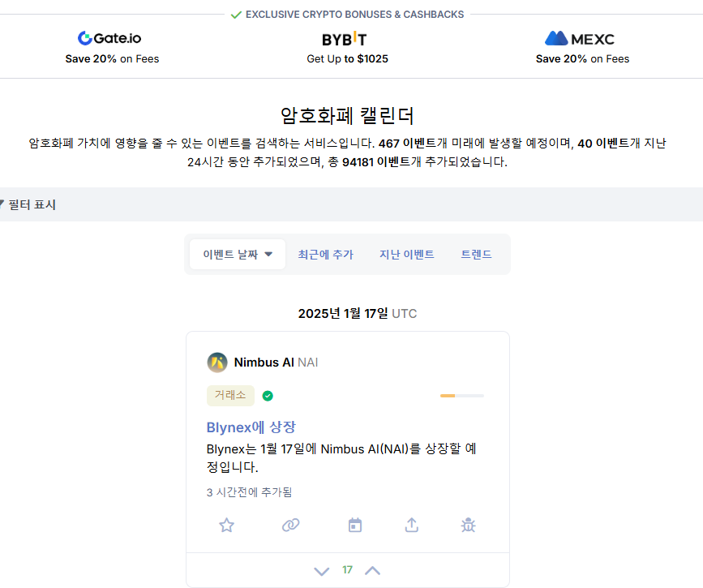Open the Blynex에 상장 event title
The width and height of the screenshot is (703, 588).
(x=251, y=427)
